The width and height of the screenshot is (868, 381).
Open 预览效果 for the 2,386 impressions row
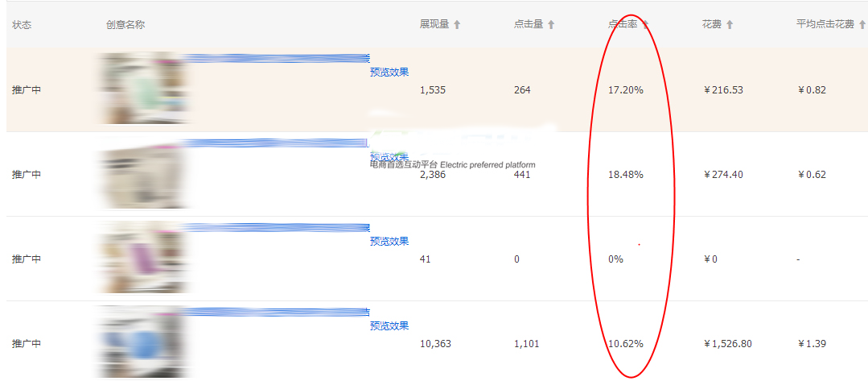tap(389, 156)
